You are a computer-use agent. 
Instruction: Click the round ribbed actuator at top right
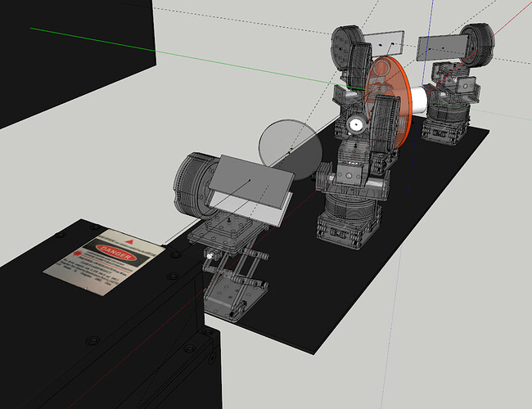(x=475, y=45)
